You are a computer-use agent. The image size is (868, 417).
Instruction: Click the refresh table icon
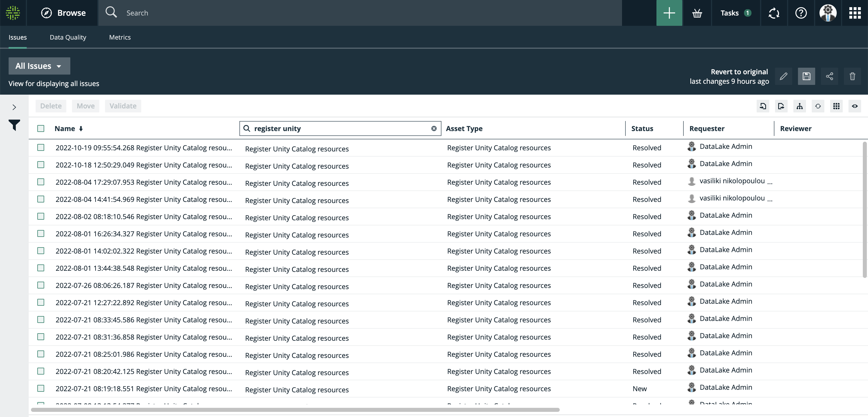(x=818, y=106)
